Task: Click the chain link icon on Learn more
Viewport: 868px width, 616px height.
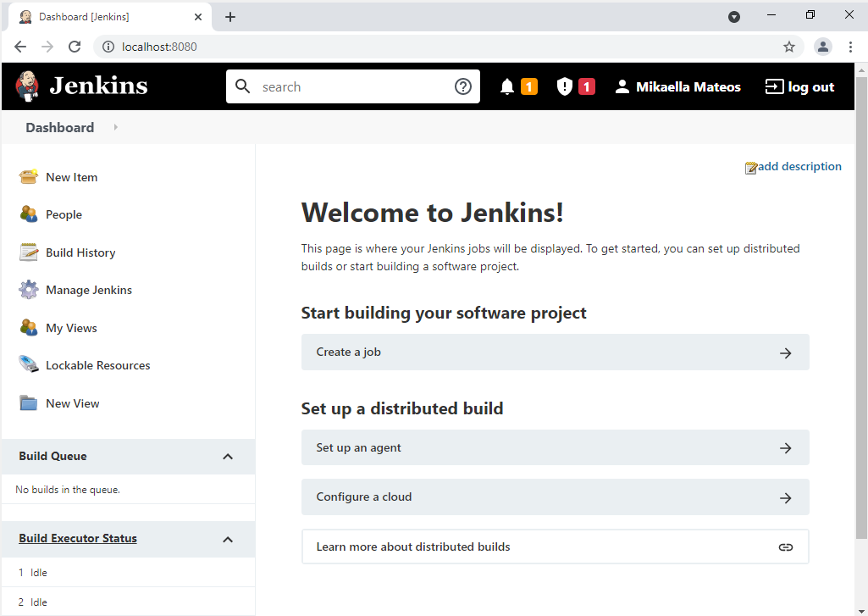Action: (x=785, y=547)
